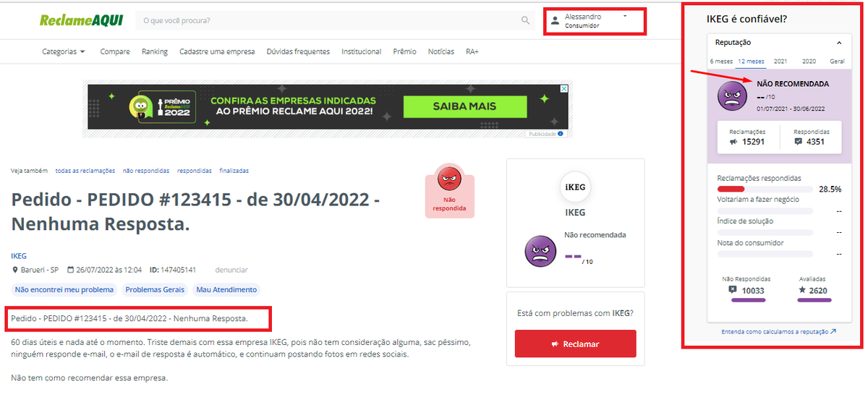
Task: Click the purple angry face in the Reputação panel
Action: 732,96
